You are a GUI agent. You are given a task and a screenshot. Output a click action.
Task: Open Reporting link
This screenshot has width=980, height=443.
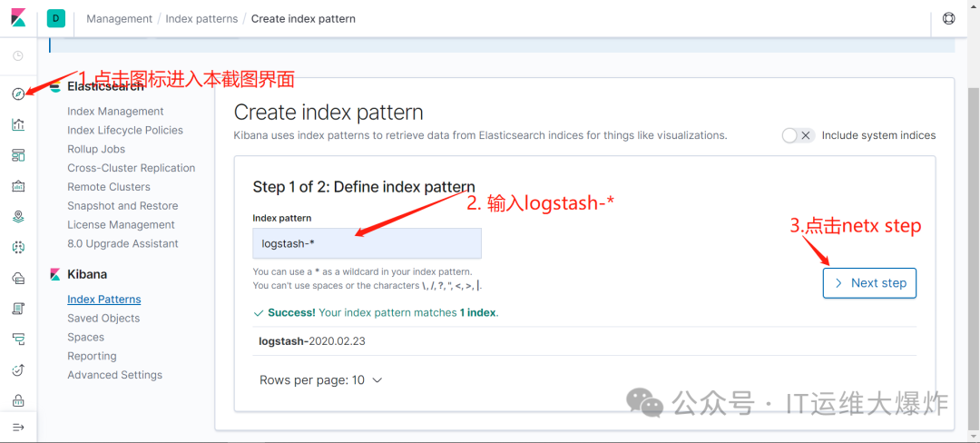[x=92, y=356]
